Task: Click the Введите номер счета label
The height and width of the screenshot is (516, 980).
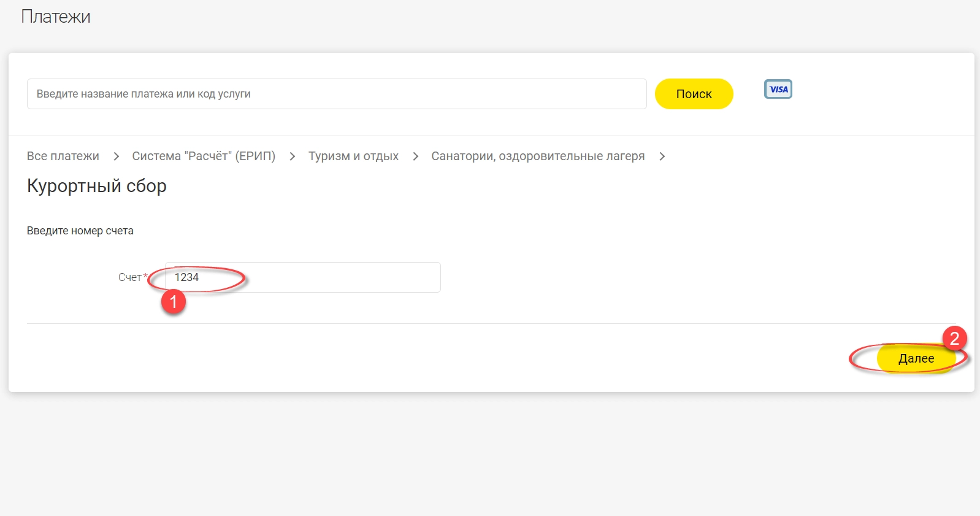Action: (80, 231)
